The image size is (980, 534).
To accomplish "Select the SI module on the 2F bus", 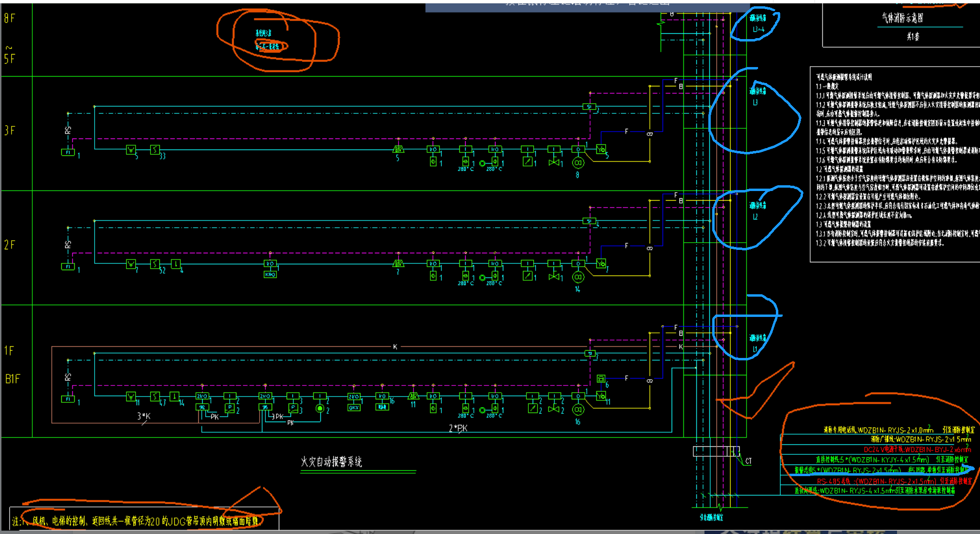I will point(589,221).
